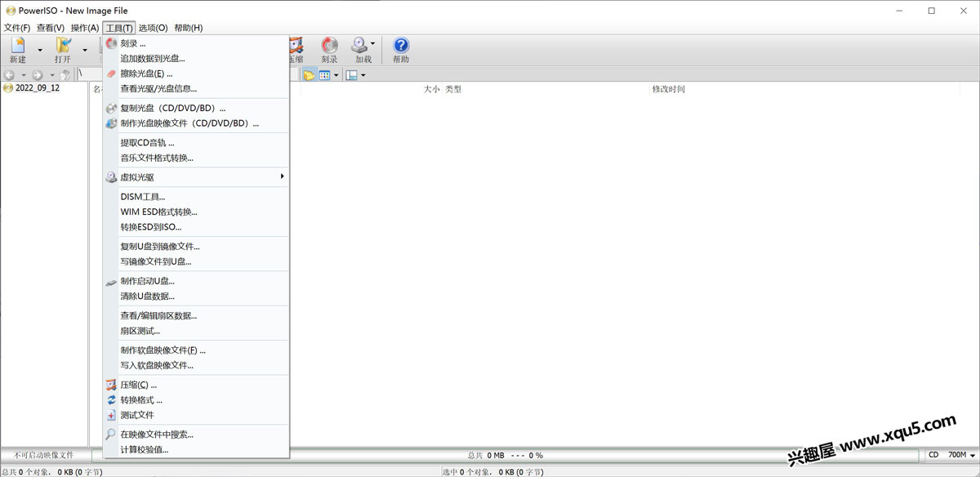Viewport: 980px width, 477px height.
Task: Choose 转换格式 ... menu entry
Action: tap(196, 400)
